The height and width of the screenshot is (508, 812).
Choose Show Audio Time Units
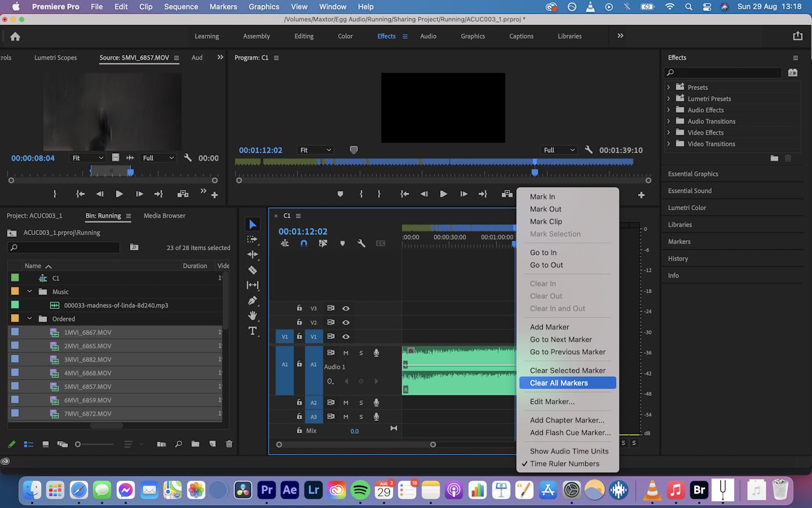tap(568, 451)
